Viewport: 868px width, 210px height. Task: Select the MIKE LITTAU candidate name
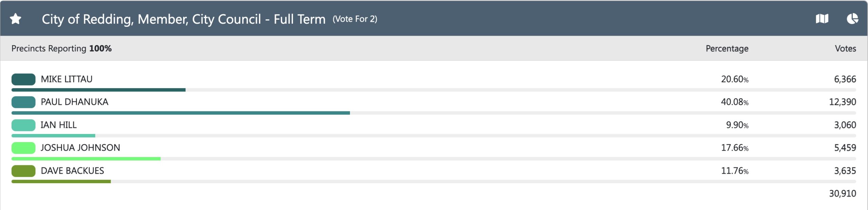(66, 79)
